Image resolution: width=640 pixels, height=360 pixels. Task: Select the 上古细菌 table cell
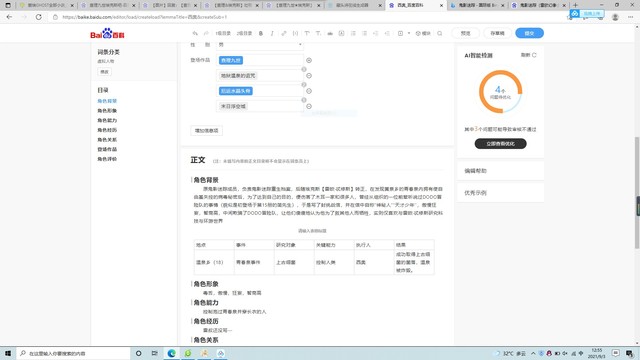point(293,262)
